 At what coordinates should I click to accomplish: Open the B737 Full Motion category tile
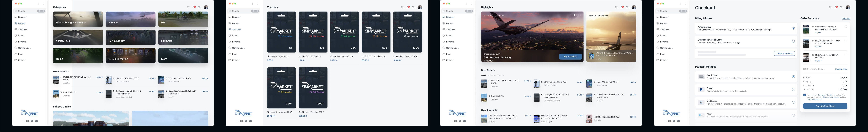click(x=130, y=56)
